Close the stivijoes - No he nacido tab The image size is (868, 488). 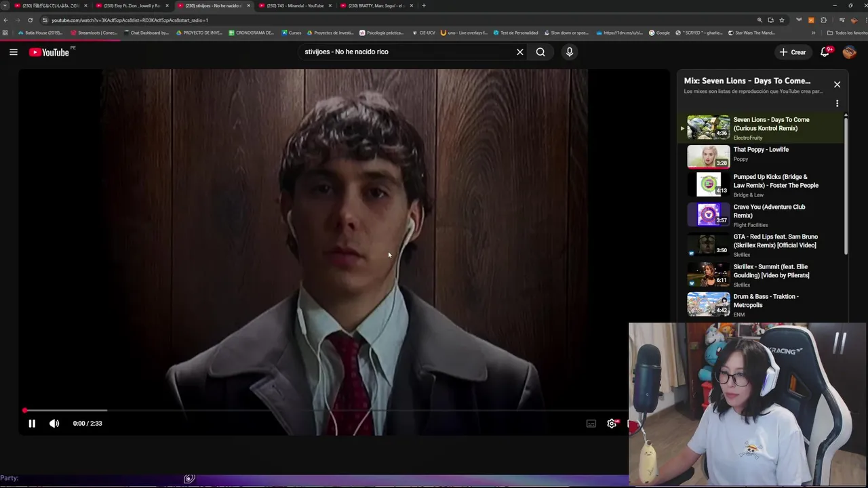coord(248,5)
